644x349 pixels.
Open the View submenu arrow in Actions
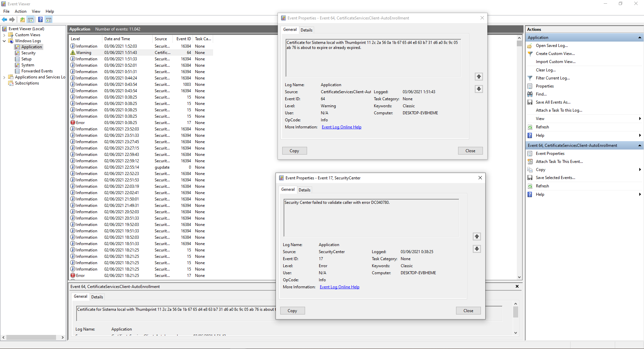coord(640,119)
